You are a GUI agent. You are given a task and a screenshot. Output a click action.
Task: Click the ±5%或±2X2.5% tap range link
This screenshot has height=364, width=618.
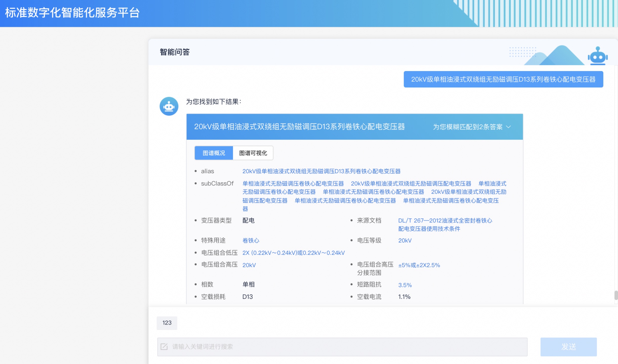pos(419,265)
